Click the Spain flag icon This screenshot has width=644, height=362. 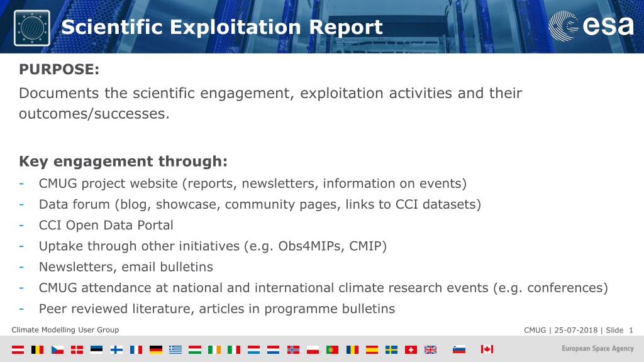pyautogui.click(x=372, y=349)
